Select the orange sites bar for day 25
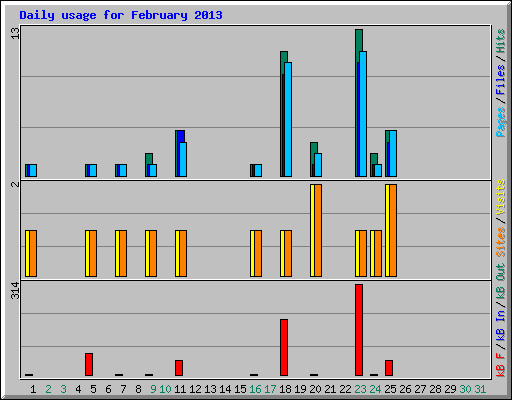Viewport: 512px width, 400px height. pyautogui.click(x=393, y=230)
